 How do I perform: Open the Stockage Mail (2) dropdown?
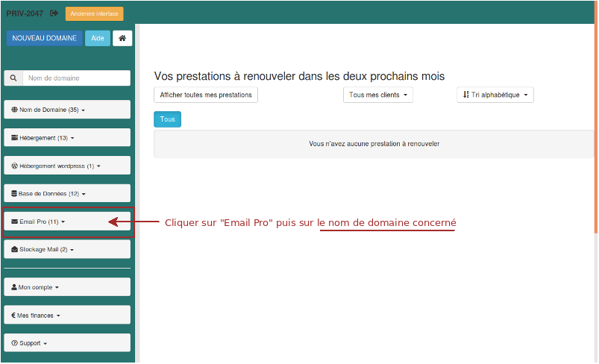(67, 249)
